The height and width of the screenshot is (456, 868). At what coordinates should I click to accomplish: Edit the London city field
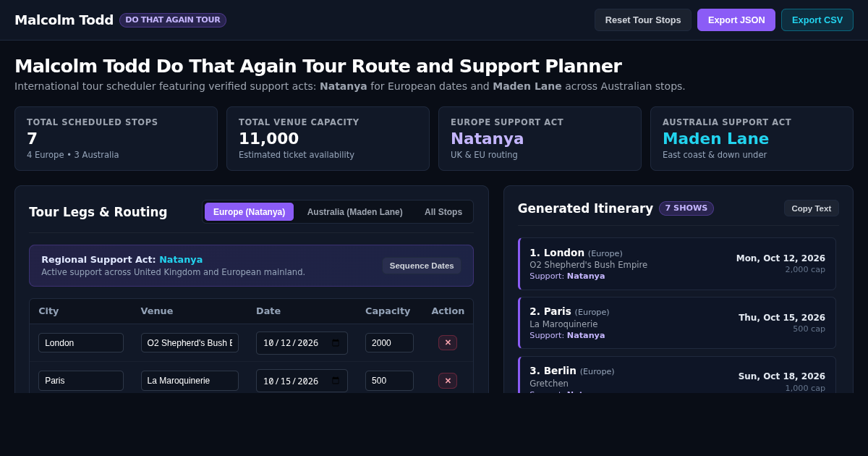point(81,343)
